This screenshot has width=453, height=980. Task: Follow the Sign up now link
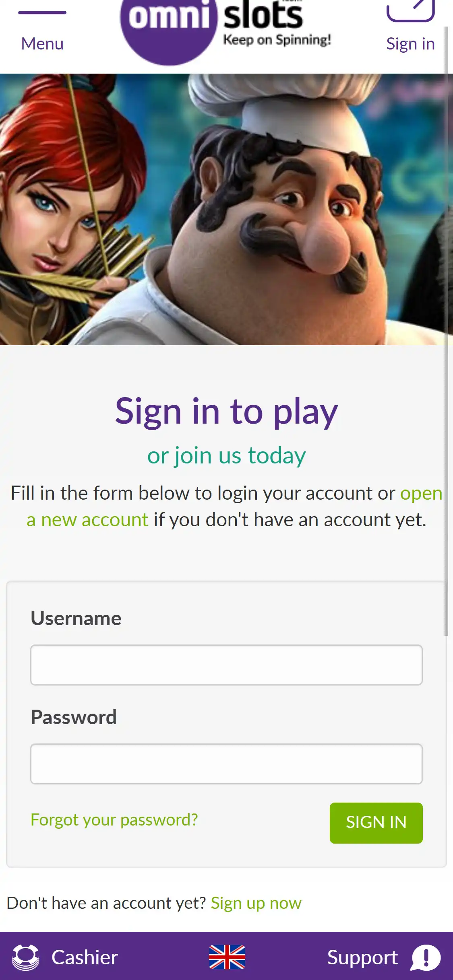tap(256, 903)
